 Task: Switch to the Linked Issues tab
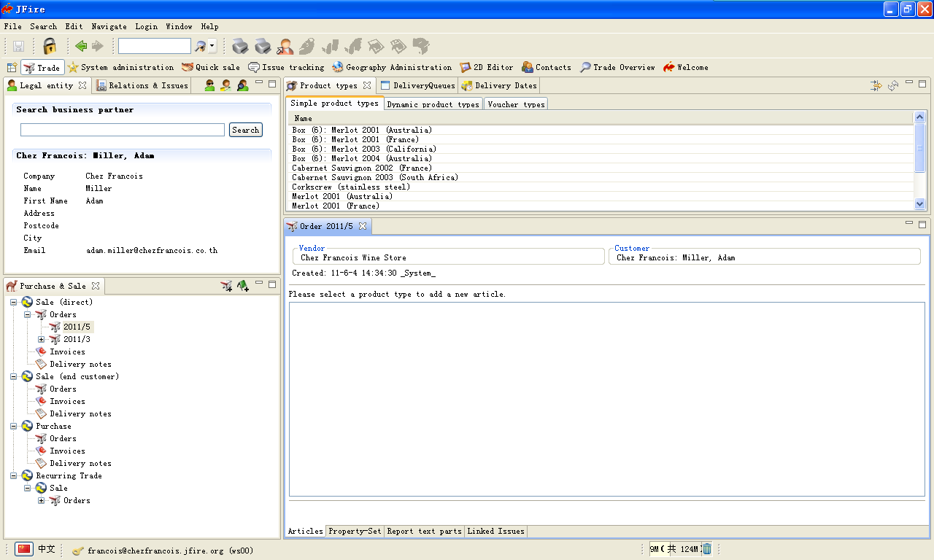tap(495, 532)
